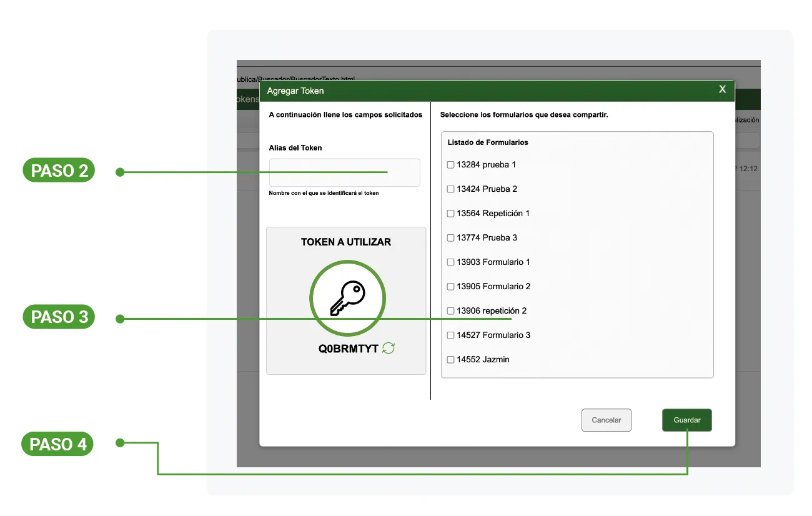Select the 14552 Jazmin checkbox
The image size is (812, 516).
[451, 360]
